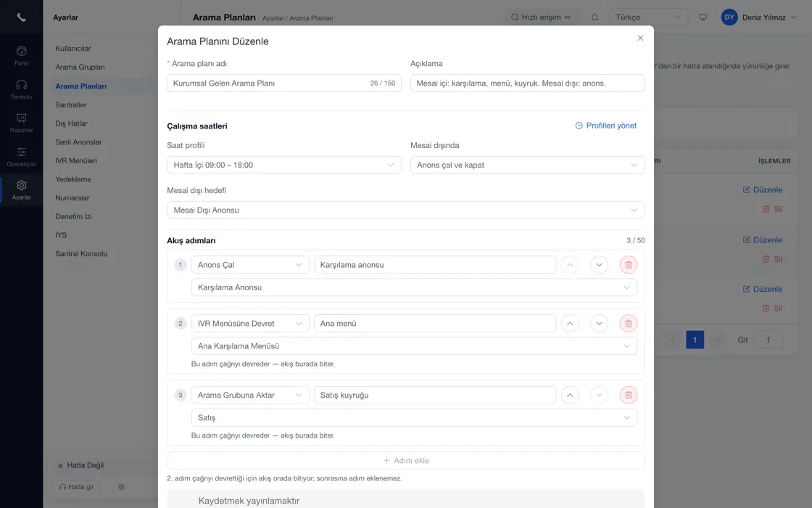Open the IVR Menüsüne Devret step type dropdown

[x=250, y=324]
